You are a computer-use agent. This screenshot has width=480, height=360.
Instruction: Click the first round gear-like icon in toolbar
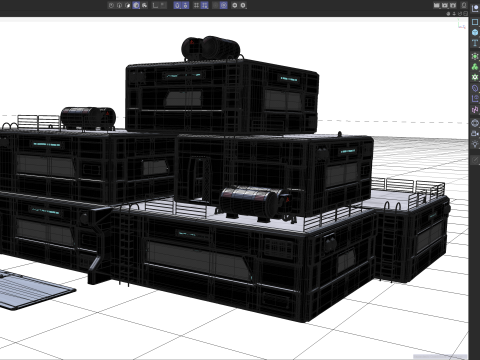tap(234, 5)
